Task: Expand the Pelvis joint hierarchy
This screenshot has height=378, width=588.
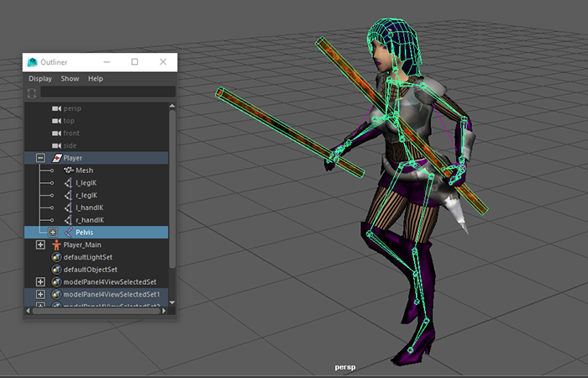Action: pyautogui.click(x=53, y=233)
